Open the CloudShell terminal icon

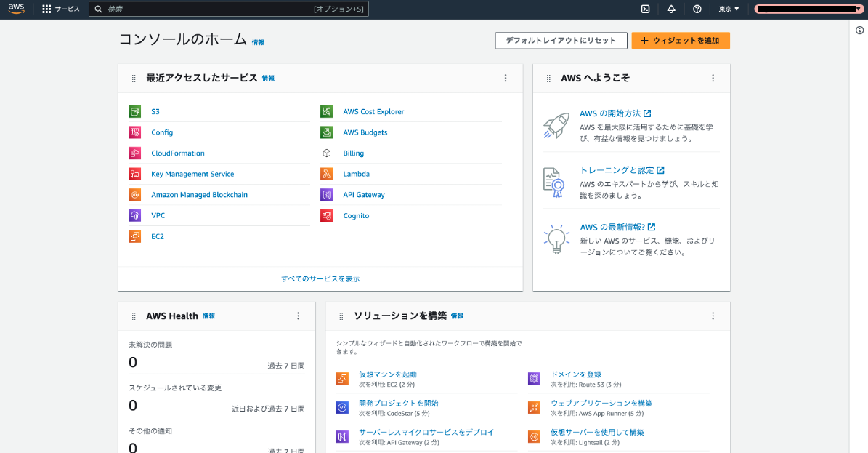tap(645, 9)
